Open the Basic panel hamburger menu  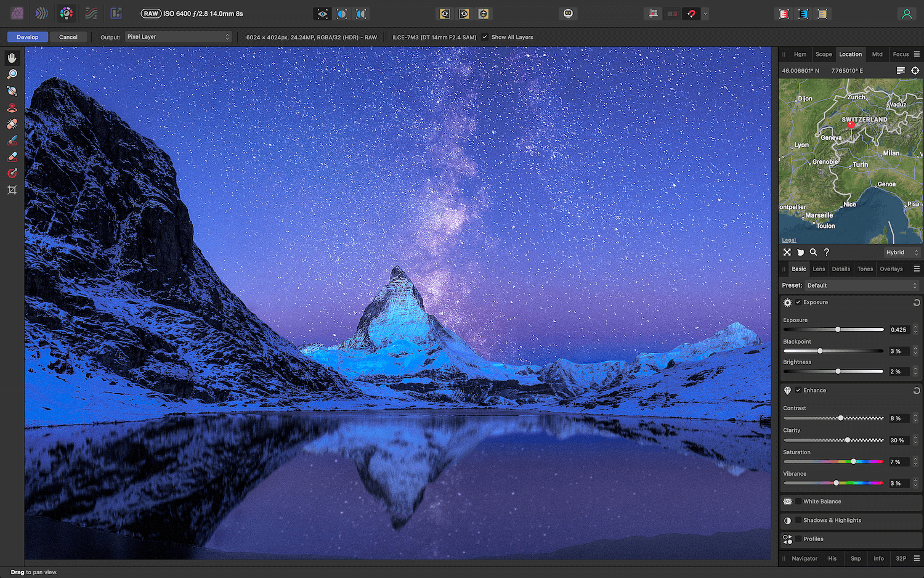point(917,269)
